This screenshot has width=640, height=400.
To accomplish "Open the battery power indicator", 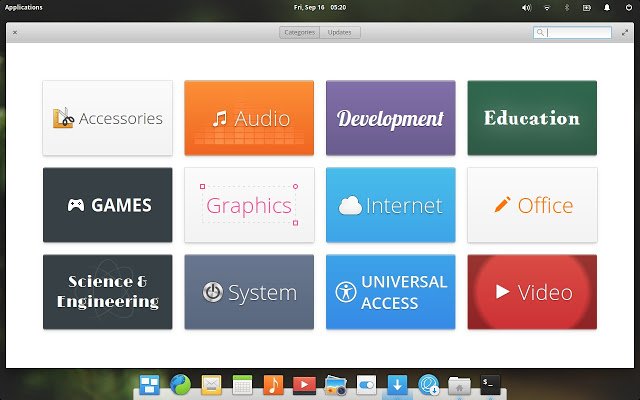I will pos(587,7).
